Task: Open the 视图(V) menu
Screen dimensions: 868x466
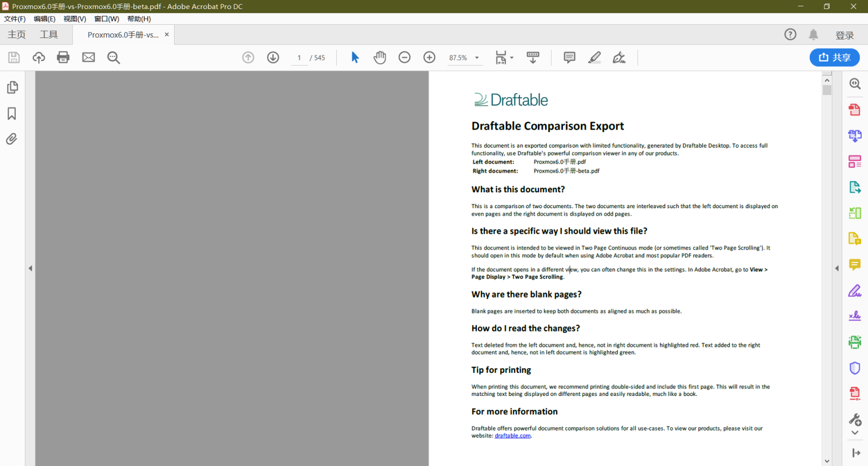Action: [75, 19]
